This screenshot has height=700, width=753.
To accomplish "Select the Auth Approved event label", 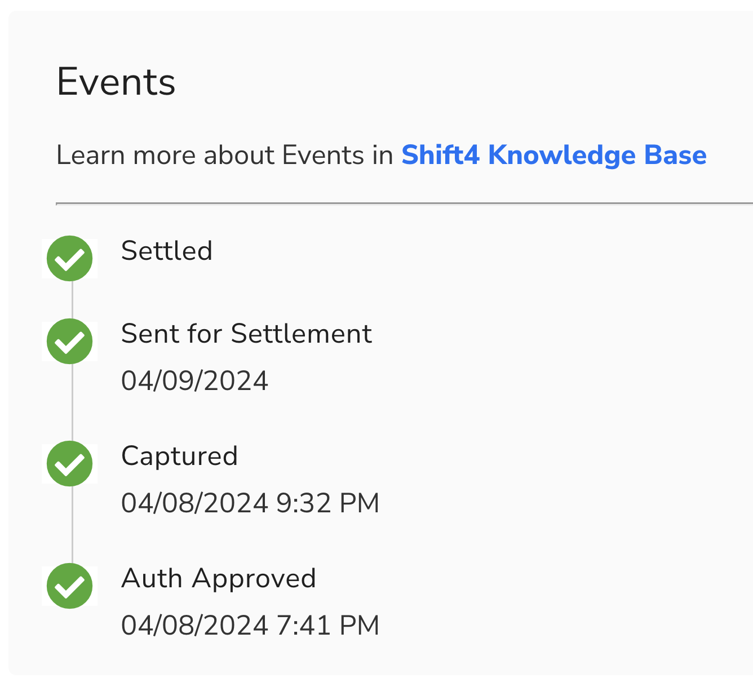I will pyautogui.click(x=218, y=578).
